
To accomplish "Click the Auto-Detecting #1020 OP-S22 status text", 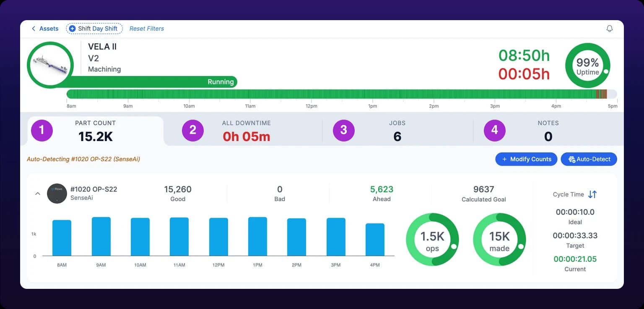I will (x=83, y=159).
